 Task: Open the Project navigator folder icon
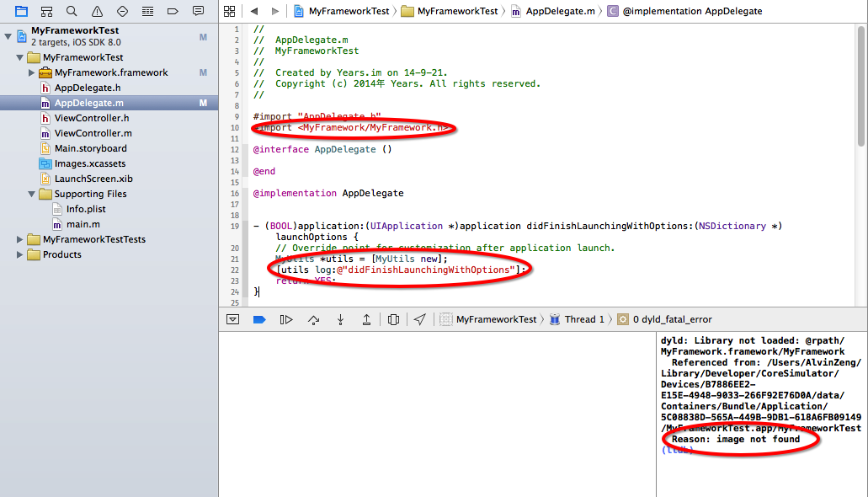coord(21,11)
